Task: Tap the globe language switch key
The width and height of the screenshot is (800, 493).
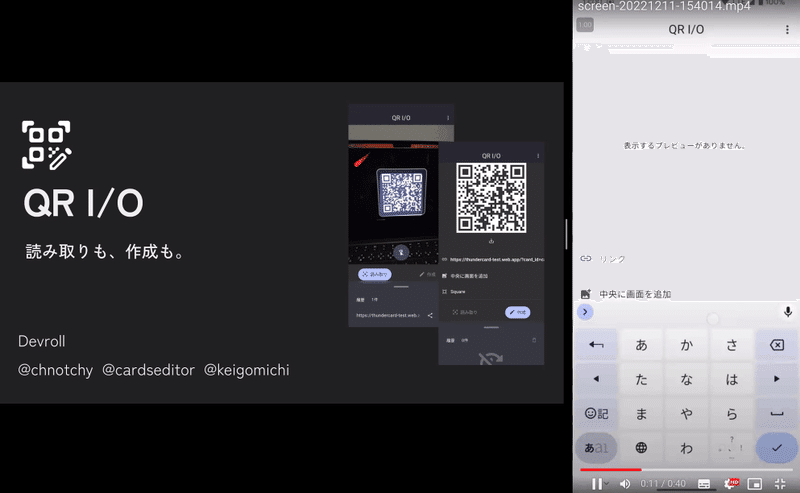Action: pos(641,448)
